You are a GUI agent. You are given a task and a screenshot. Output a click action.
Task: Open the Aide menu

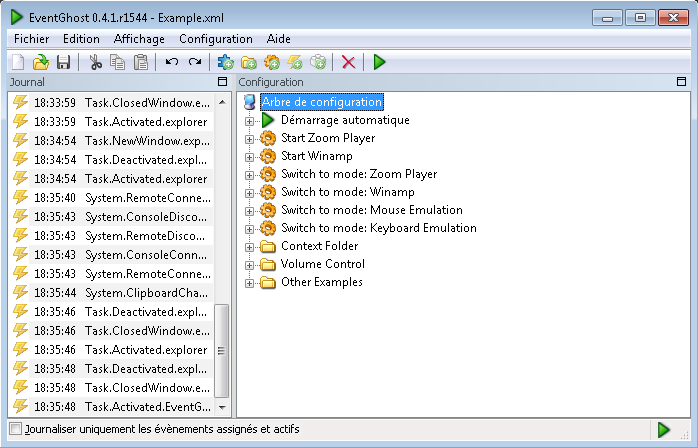pyautogui.click(x=279, y=39)
